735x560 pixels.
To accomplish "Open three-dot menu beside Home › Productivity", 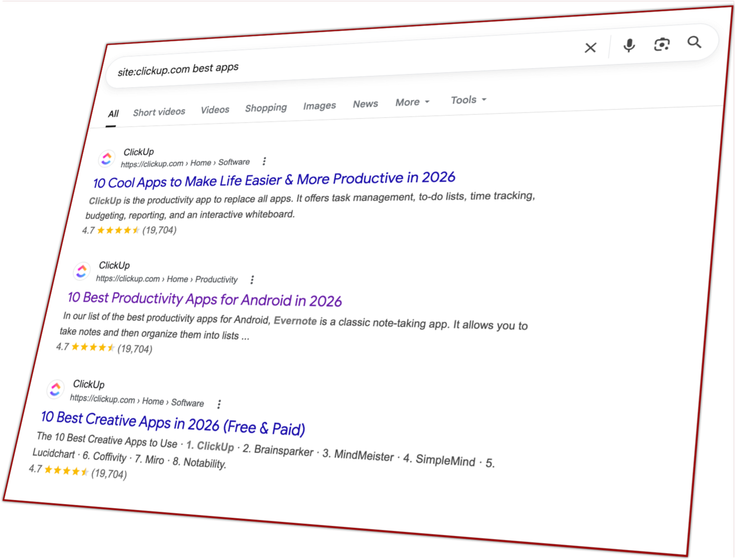I will 252,279.
